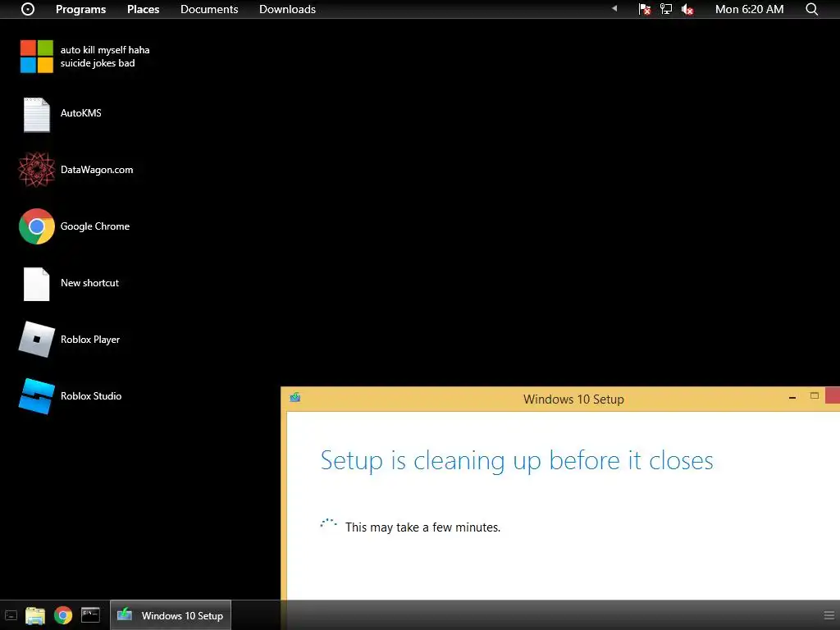The height and width of the screenshot is (630, 840).
Task: Click the muted volume tray icon
Action: pos(687,9)
